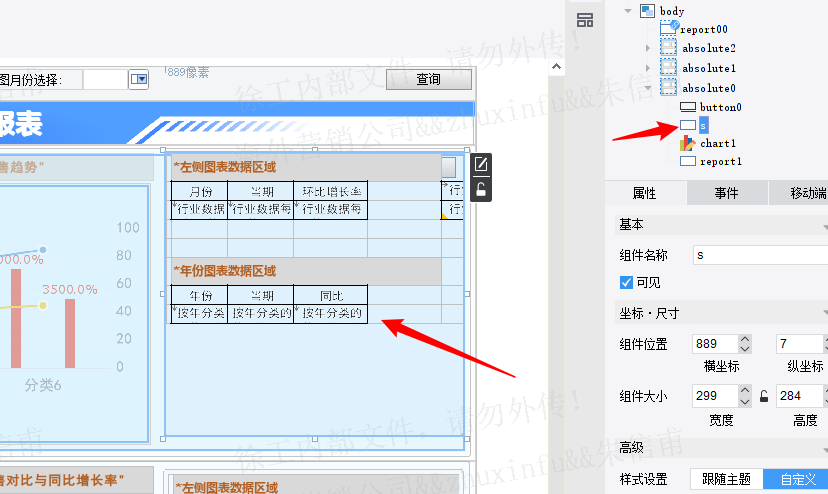Open the component layout panel icon
This screenshot has width=828, height=494.
pyautogui.click(x=585, y=20)
